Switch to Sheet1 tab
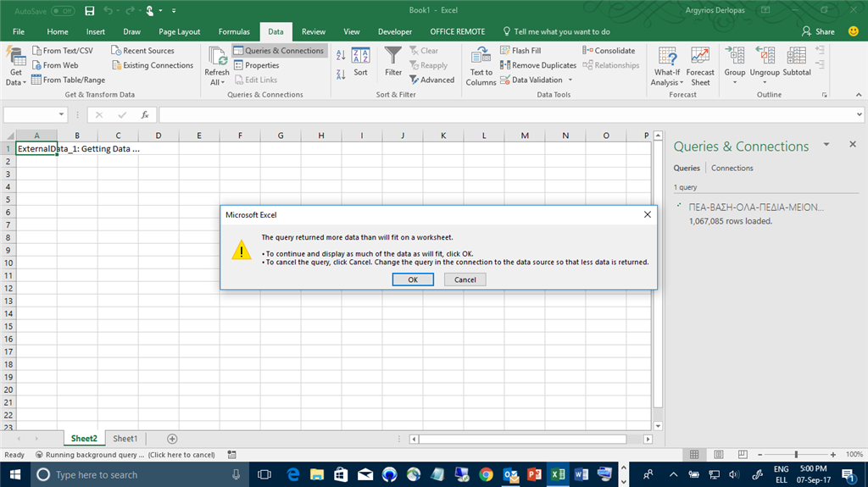This screenshot has width=868, height=487. (125, 439)
